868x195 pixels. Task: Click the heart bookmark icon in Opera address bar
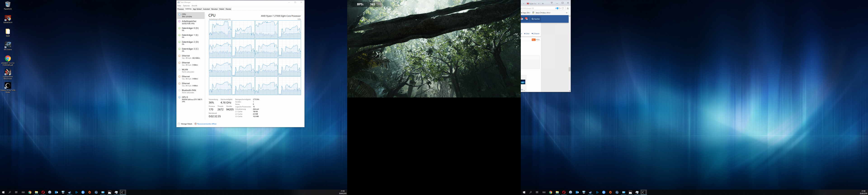[563, 8]
